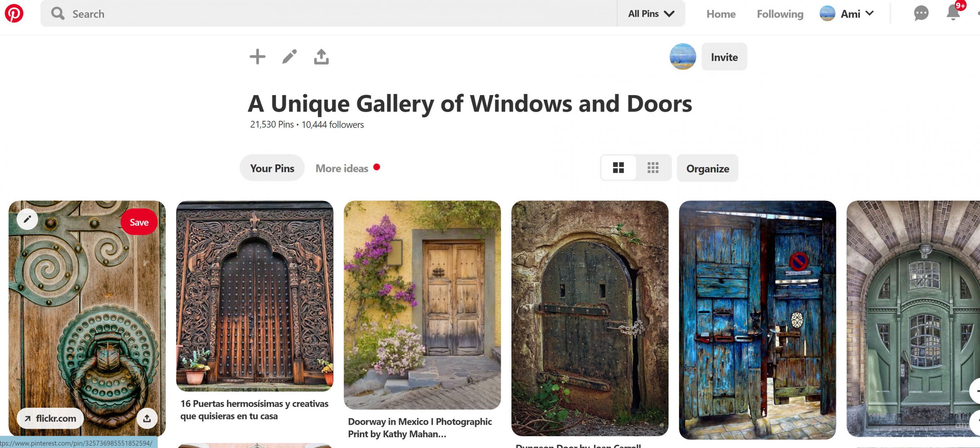
Task: Click the magnifying glass search icon
Action: [58, 13]
